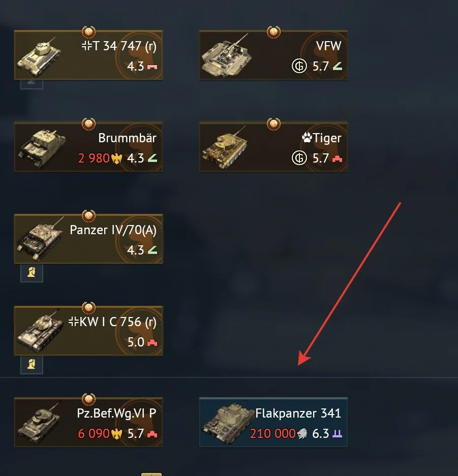
Task: Click the 6 090 eagle price on Pz.Bef.Wg.VI P
Action: [x=100, y=433]
